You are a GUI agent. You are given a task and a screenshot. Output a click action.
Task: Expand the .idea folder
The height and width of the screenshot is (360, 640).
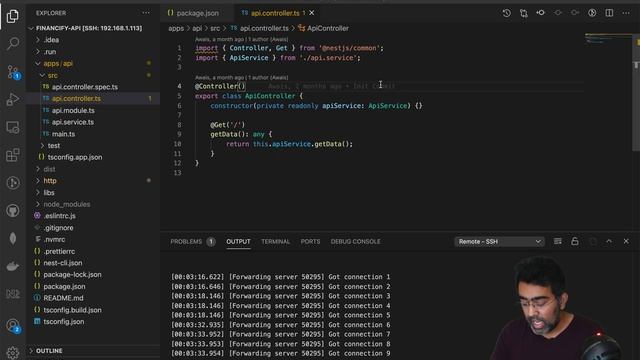click(x=51, y=40)
